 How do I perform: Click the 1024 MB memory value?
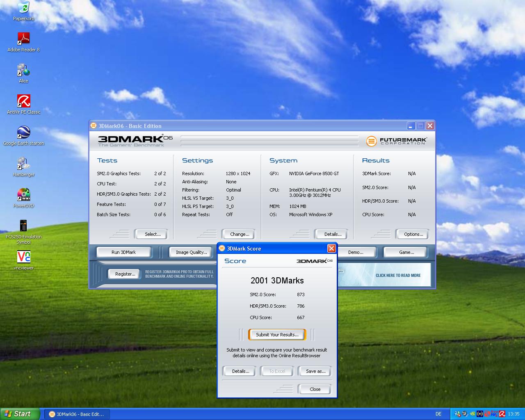coord(297,206)
